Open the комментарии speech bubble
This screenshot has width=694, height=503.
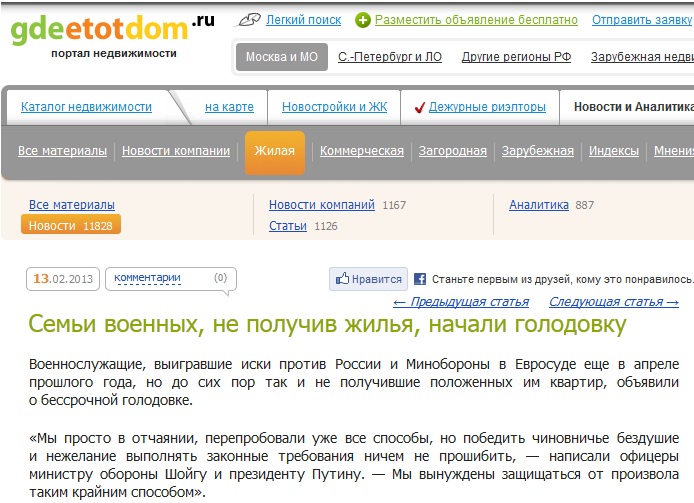click(x=170, y=278)
